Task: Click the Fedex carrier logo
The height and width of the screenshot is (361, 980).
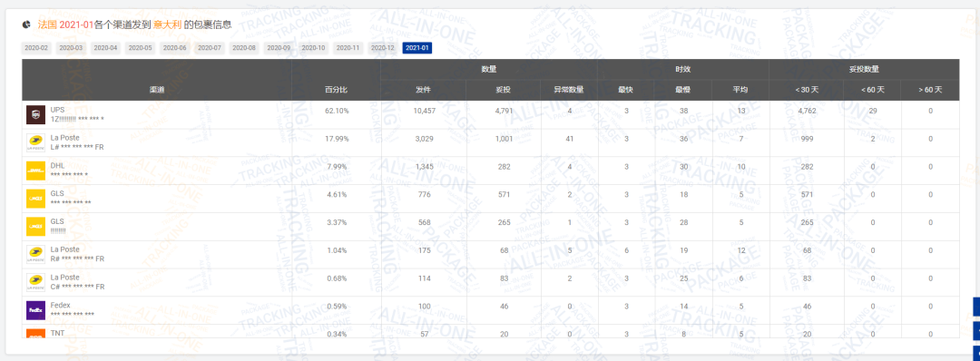Action: [x=35, y=310]
